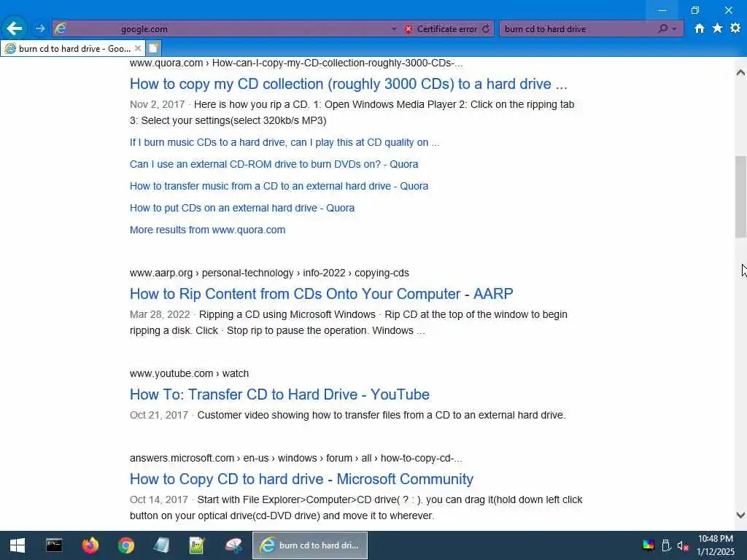This screenshot has width=747, height=560.
Task: Open the Windows Start menu
Action: coord(18,545)
